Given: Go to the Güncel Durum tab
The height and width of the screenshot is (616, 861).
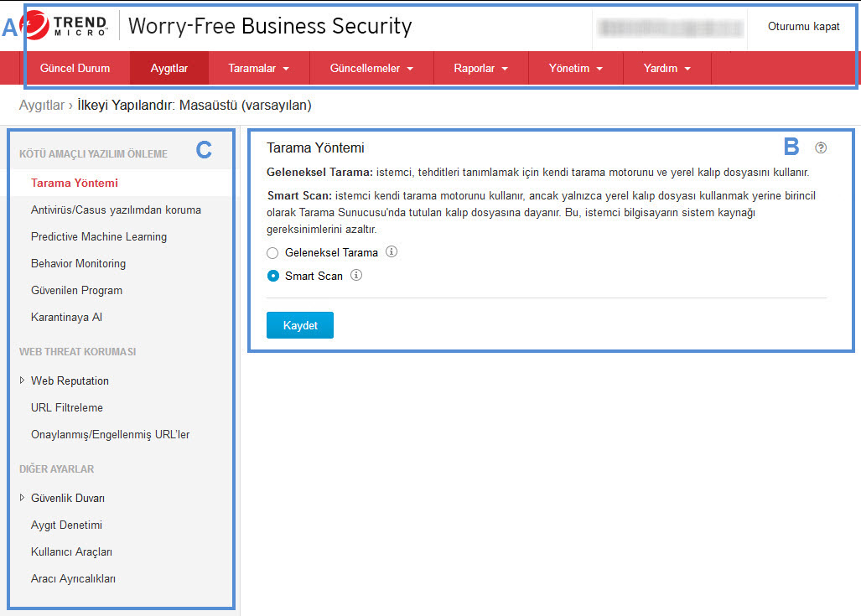Looking at the screenshot, I should click(x=75, y=69).
